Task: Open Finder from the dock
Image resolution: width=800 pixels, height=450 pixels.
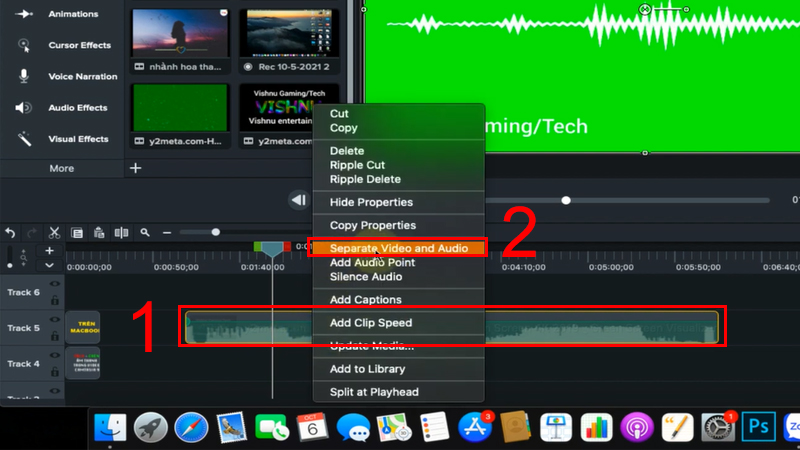Action: [x=110, y=427]
